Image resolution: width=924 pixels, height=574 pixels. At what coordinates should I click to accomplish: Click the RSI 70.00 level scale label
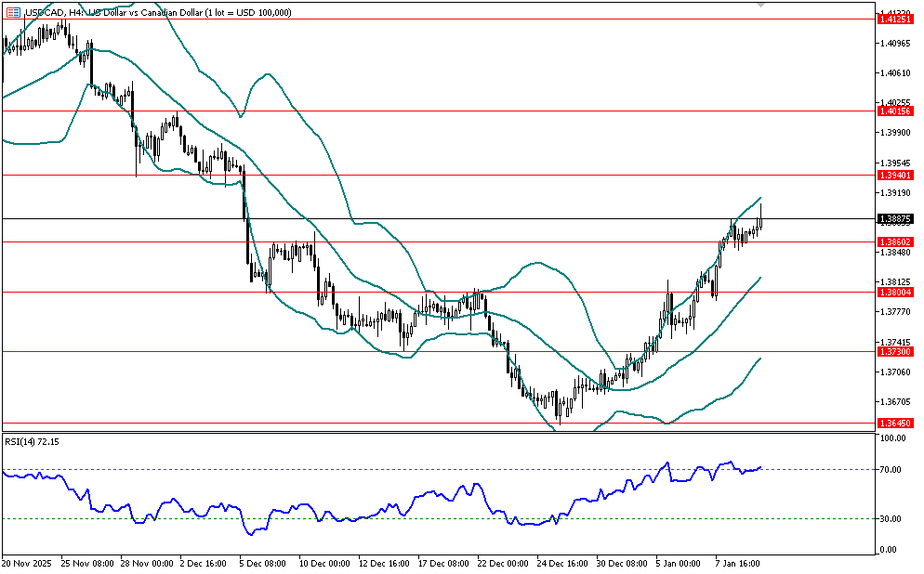pyautogui.click(x=892, y=470)
